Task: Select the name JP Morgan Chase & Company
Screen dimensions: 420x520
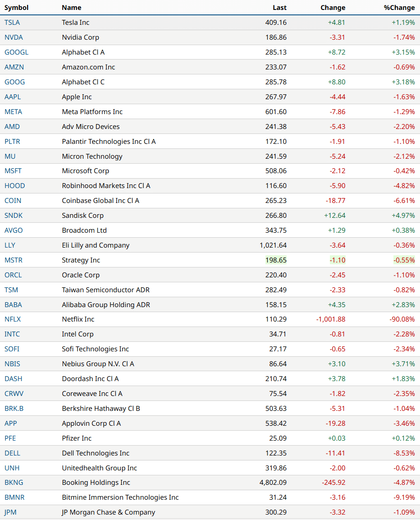Action: click(109, 512)
